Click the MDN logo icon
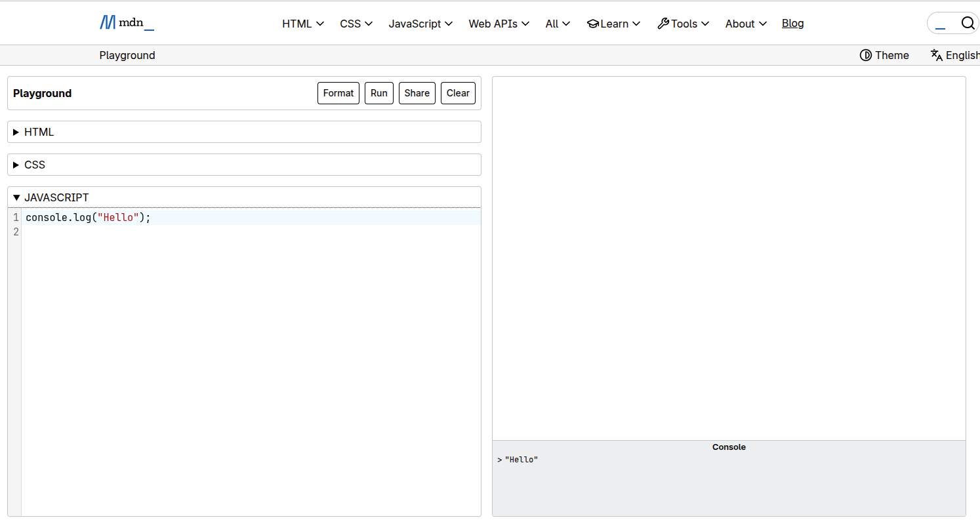Viewport: 980px width, 524px height. pos(108,23)
